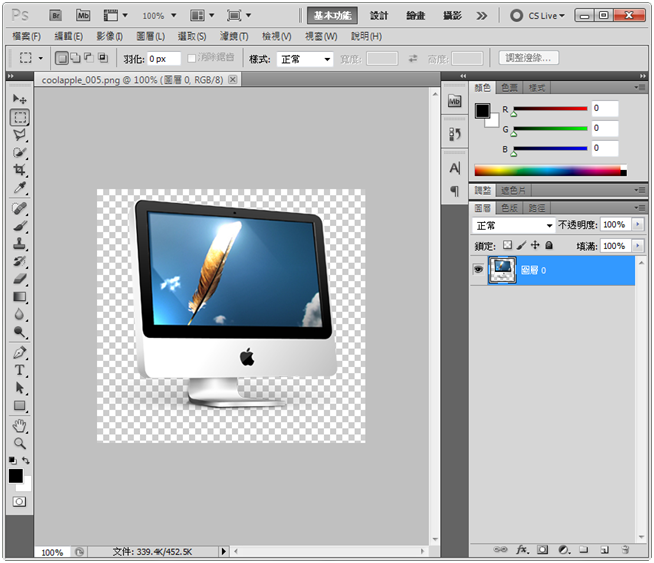
Task: Open the Paragraph panel icon in dock
Action: pyautogui.click(x=455, y=191)
